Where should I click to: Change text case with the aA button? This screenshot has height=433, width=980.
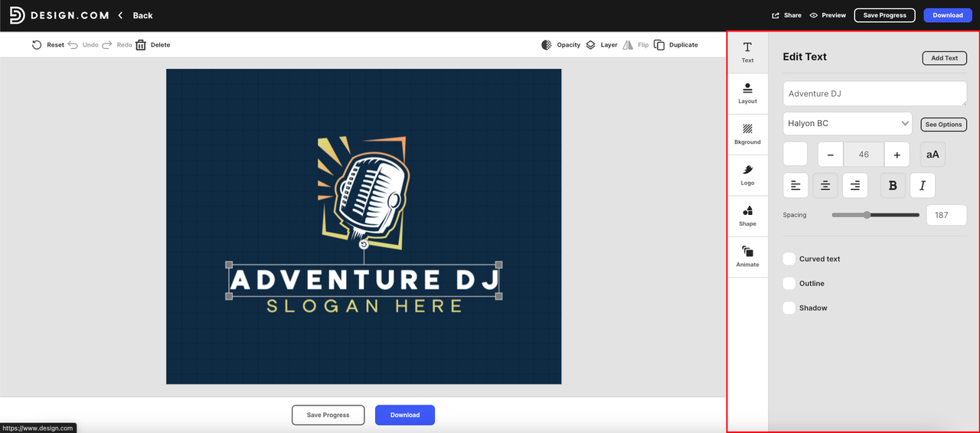[933, 154]
